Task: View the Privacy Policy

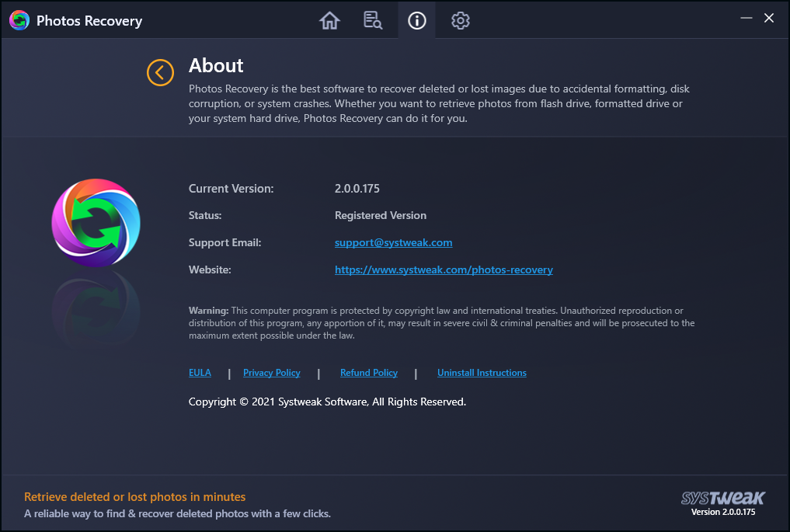Action: 271,372
